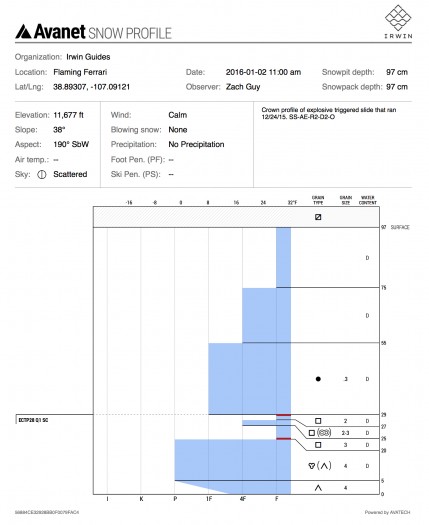Select the facet symbol with rounds in parentheses
429x525 pixels.
pos(319,433)
